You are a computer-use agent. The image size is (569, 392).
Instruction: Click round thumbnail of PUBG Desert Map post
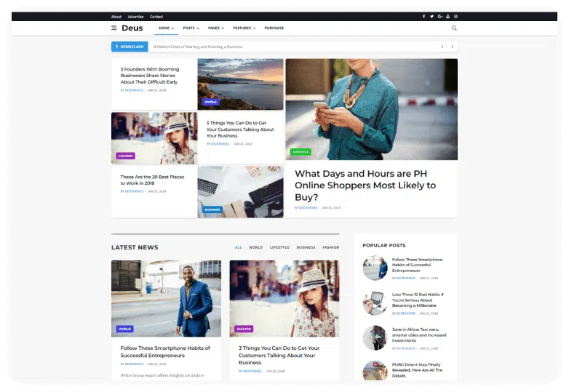click(375, 371)
